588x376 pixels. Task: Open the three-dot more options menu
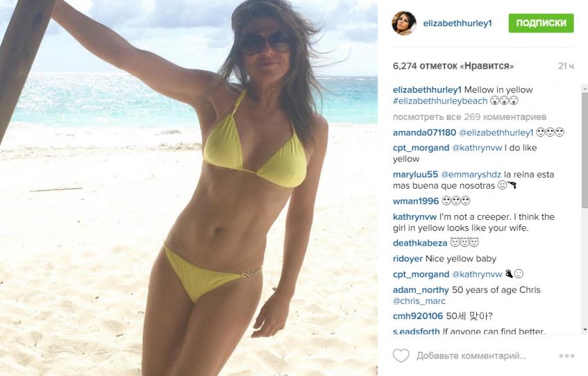[x=566, y=355]
